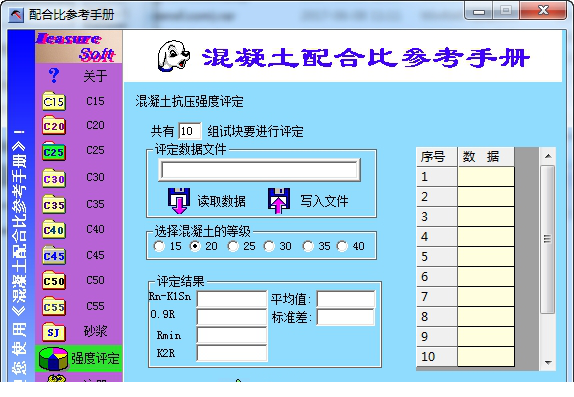This screenshot has height=397, width=574.
Task: Close the 配合比参考手册 window
Action: pyautogui.click(x=543, y=11)
